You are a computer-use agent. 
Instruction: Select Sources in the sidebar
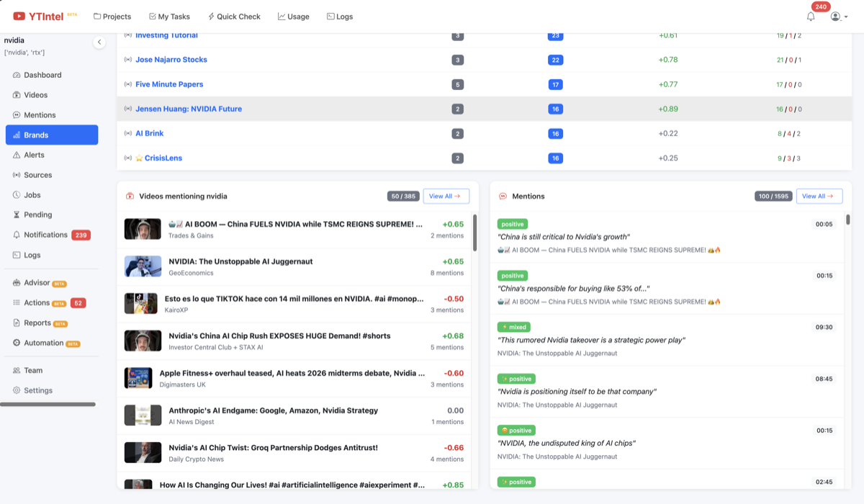pyautogui.click(x=37, y=175)
